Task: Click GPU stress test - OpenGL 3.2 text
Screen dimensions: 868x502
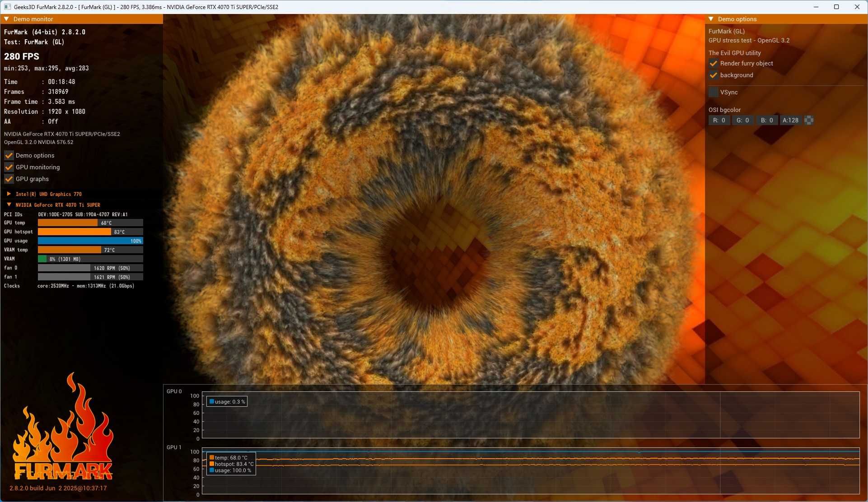Action: tap(749, 40)
